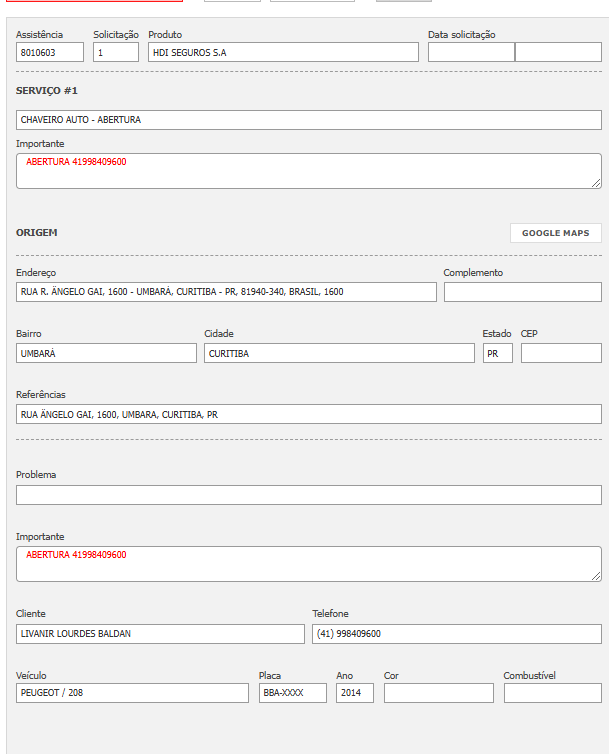609x754 pixels.
Task: Click the Importante textarea under Serviço #1
Action: pos(308,171)
